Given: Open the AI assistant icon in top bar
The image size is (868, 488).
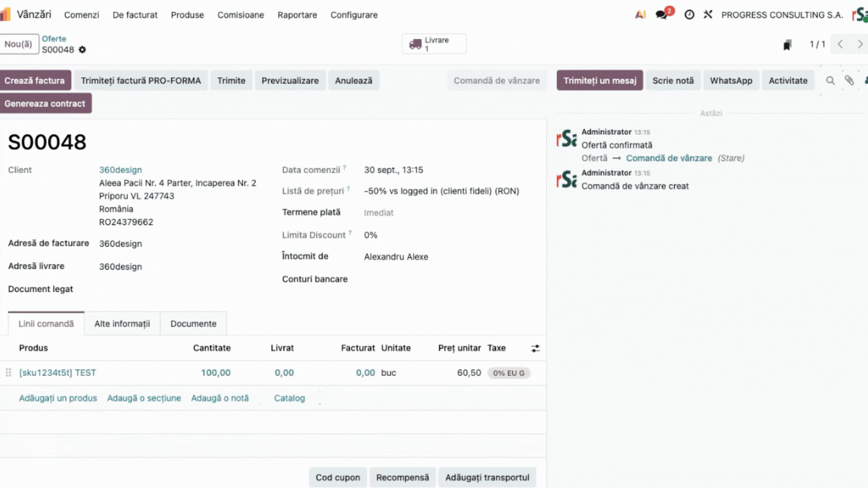Looking at the screenshot, I should pyautogui.click(x=640, y=15).
